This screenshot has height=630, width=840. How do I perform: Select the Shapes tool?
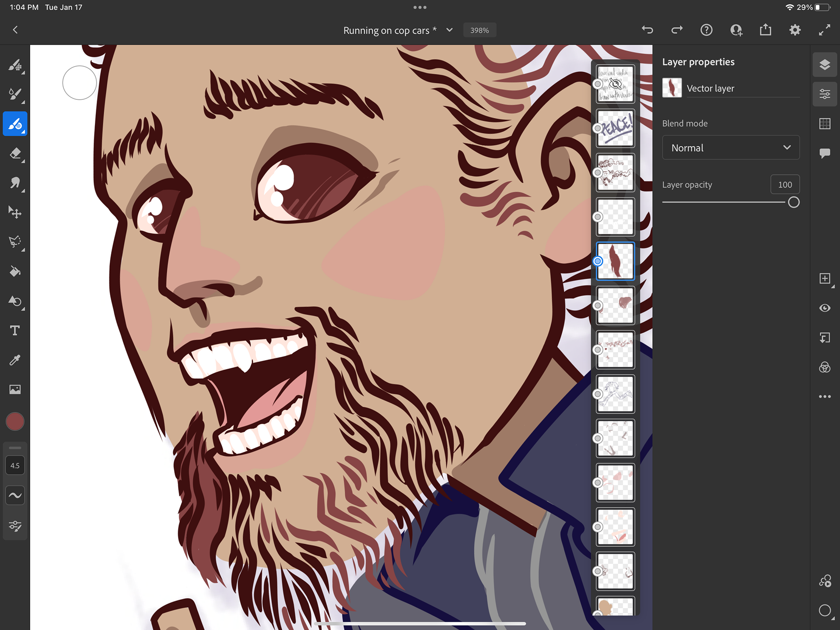click(x=15, y=301)
